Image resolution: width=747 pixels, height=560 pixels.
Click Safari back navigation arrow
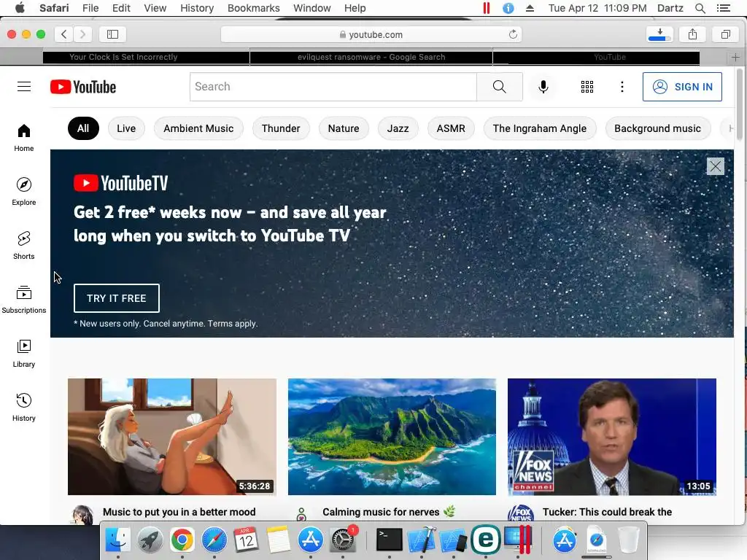[x=64, y=34]
